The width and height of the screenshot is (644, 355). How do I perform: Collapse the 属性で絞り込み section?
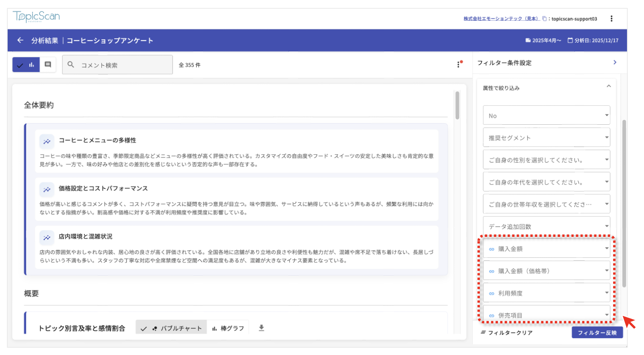coord(609,86)
